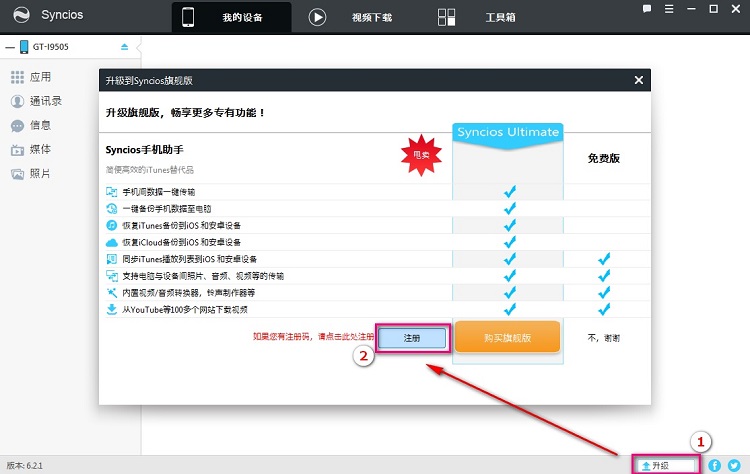Image resolution: width=750 pixels, height=474 pixels.
Task: Click the video/audio converter feature icon
Action: (111, 293)
